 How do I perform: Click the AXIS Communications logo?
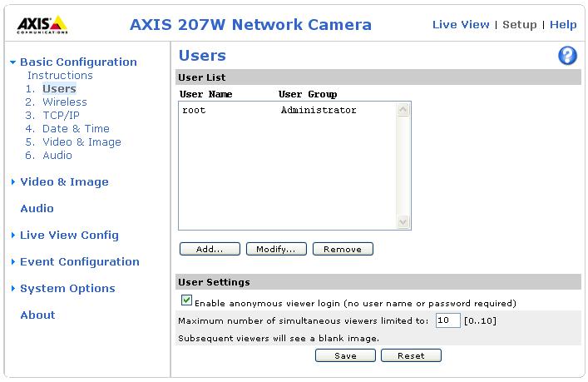click(x=42, y=25)
